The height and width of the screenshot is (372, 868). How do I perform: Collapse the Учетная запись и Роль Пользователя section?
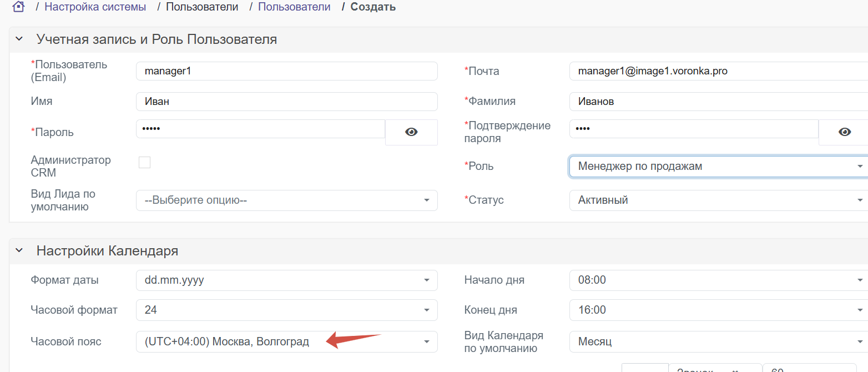tap(19, 39)
